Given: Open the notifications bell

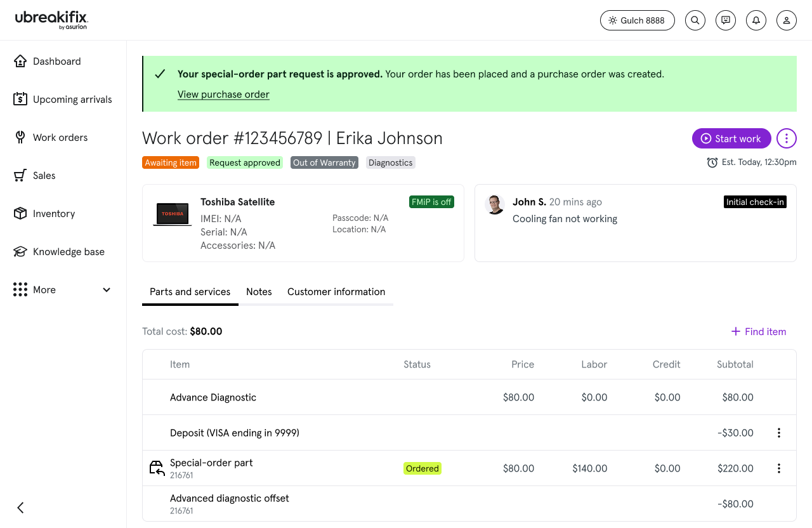Looking at the screenshot, I should pyautogui.click(x=756, y=20).
